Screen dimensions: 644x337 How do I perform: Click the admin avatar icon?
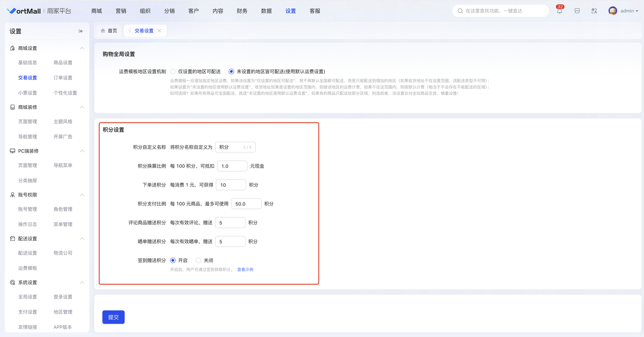(x=613, y=11)
